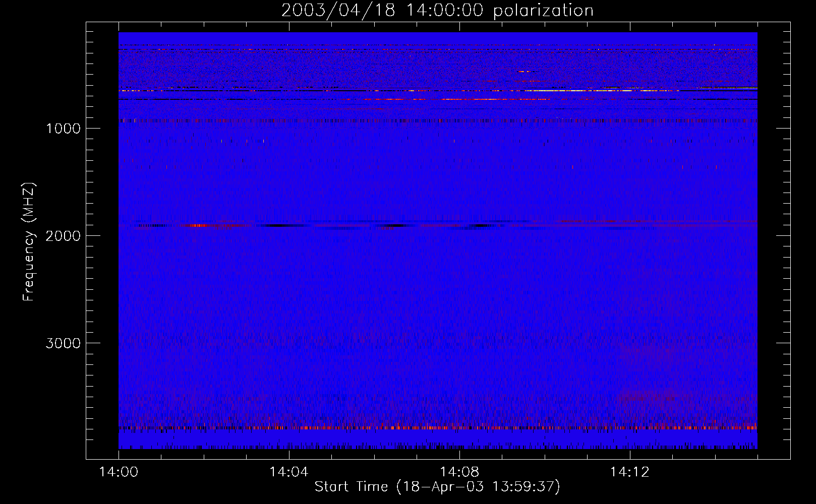Click the "Start Time (18-Apr-03 13:59:37)" label
816x504 pixels.
tap(437, 487)
